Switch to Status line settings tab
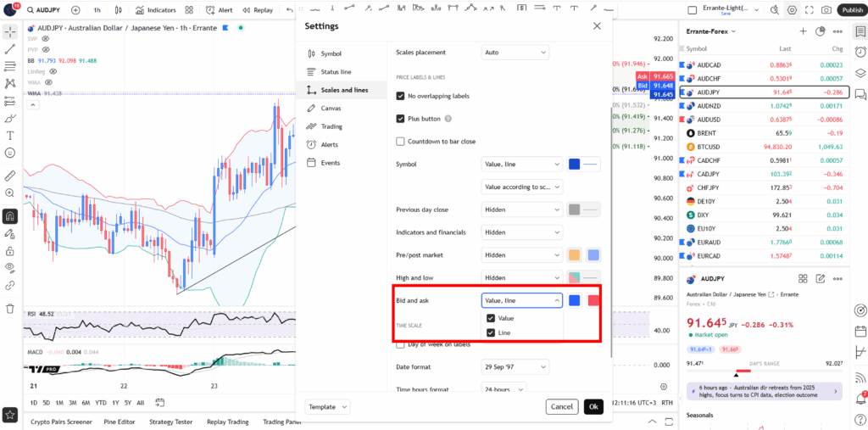The width and height of the screenshot is (868, 430). pyautogui.click(x=342, y=72)
